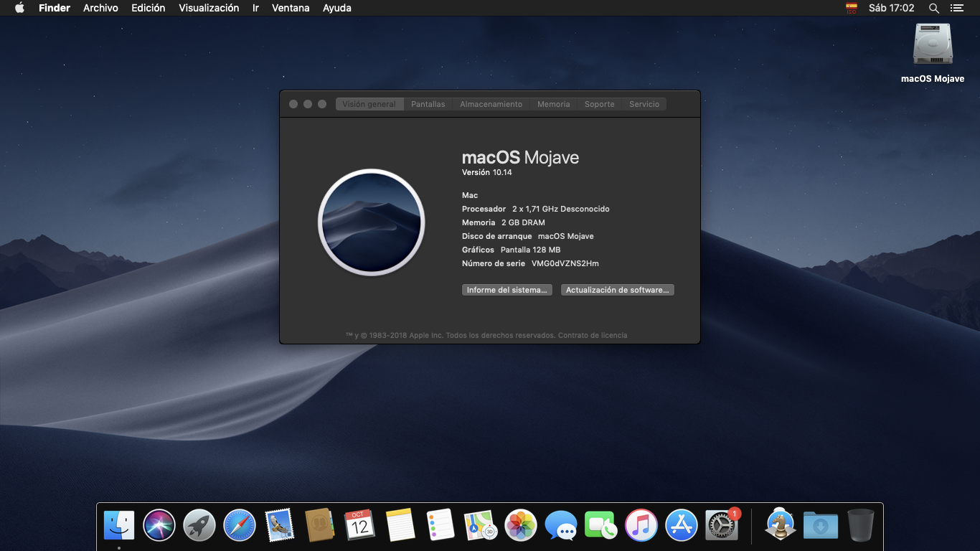Open Spanish input source flag menu

(852, 8)
